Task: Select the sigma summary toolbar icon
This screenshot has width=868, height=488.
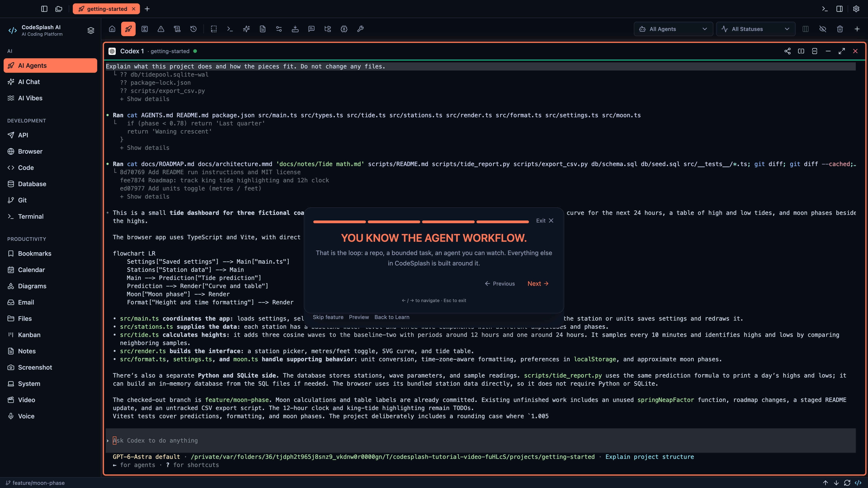Action: pyautogui.click(x=145, y=29)
